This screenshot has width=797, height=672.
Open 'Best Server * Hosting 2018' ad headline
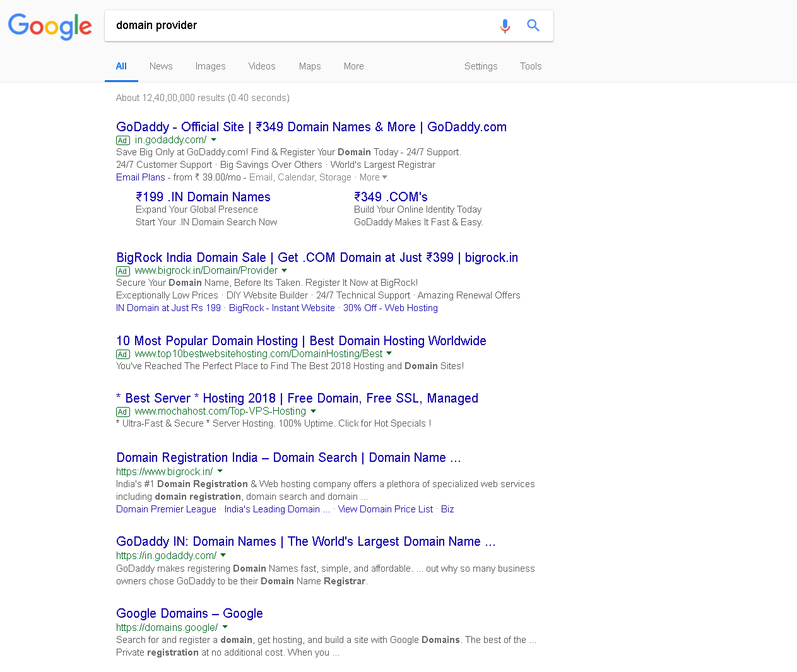pos(297,398)
